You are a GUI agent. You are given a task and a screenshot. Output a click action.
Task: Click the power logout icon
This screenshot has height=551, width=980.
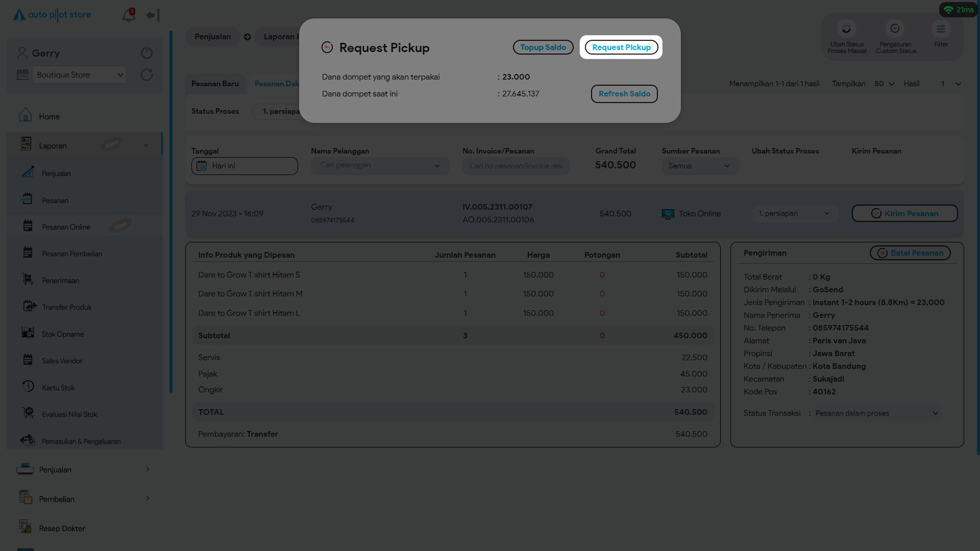(146, 53)
